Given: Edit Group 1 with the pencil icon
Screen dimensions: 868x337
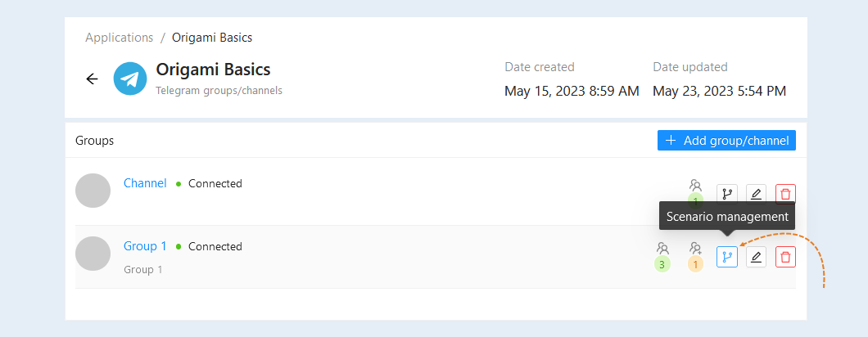Looking at the screenshot, I should tap(756, 257).
